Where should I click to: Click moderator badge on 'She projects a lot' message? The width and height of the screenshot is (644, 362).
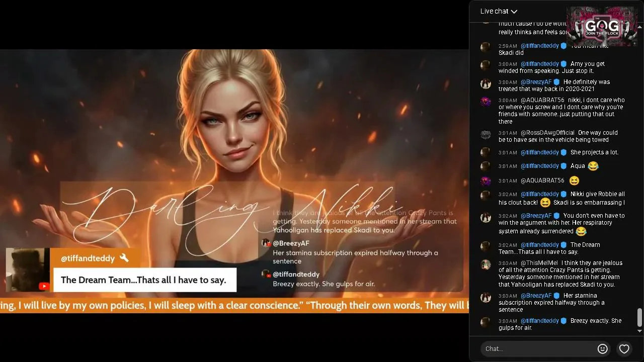pyautogui.click(x=564, y=152)
